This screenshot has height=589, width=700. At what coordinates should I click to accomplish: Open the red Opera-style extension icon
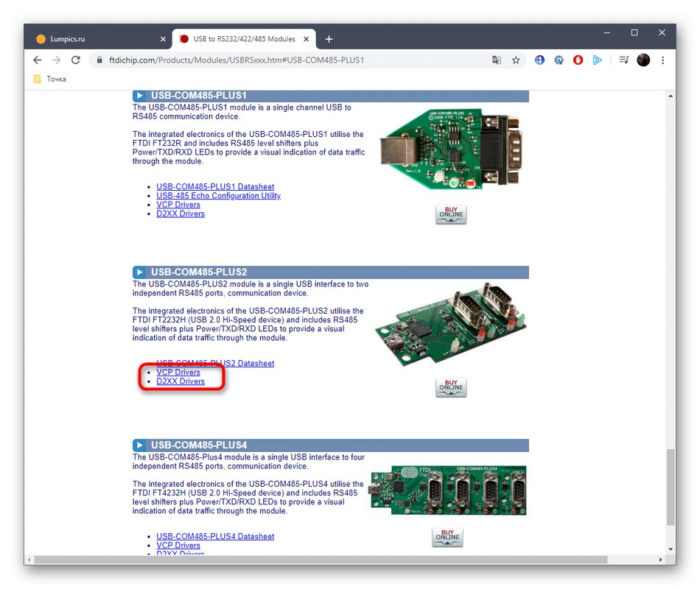(x=578, y=60)
